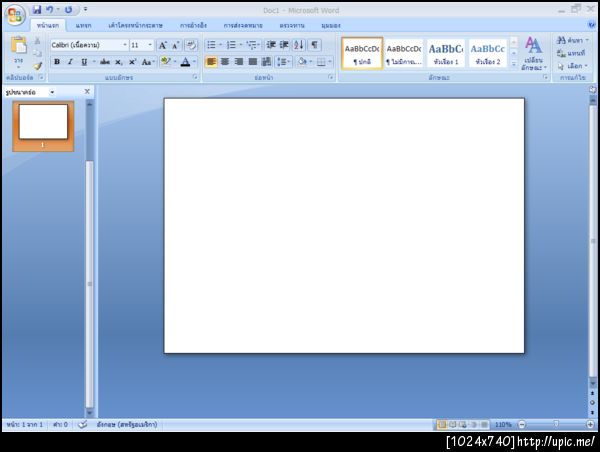Insert a bulleted list
This screenshot has width=600, height=452.
211,45
